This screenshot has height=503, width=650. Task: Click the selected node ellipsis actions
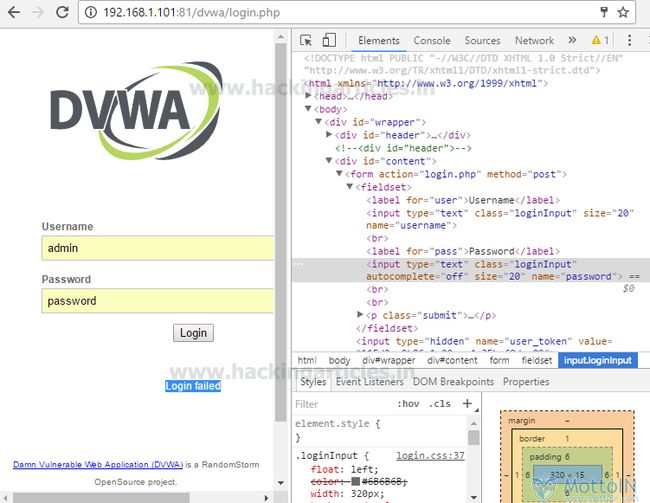coord(299,264)
